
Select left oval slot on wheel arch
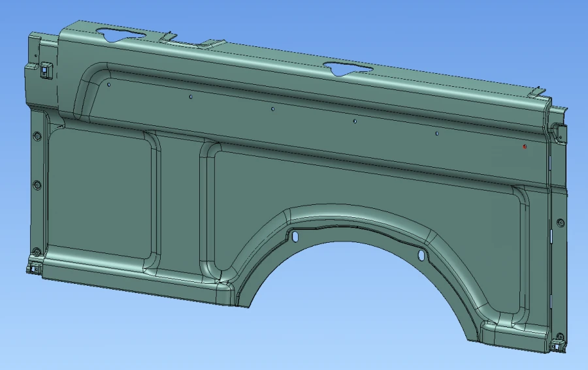[295, 236]
